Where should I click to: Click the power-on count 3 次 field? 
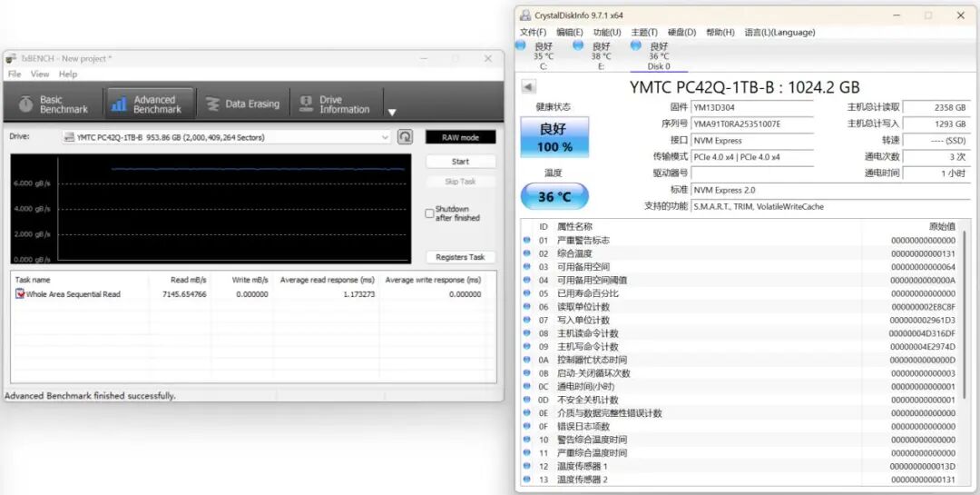(x=936, y=156)
